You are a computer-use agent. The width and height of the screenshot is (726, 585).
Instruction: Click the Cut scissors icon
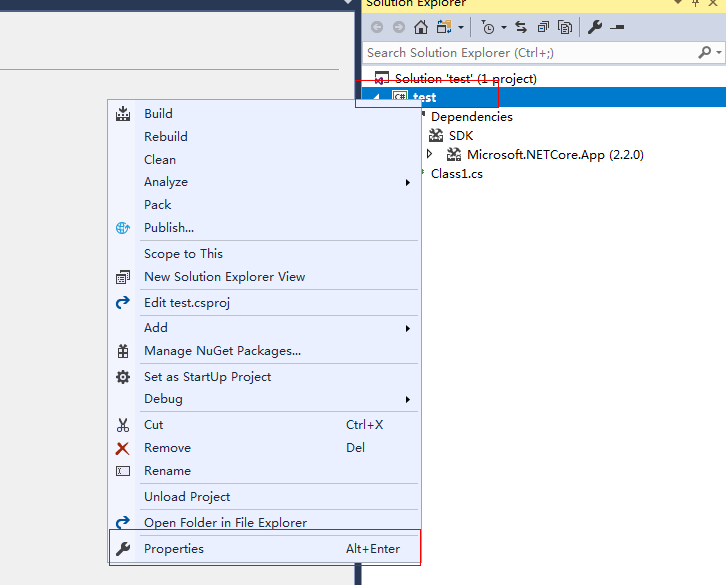pyautogui.click(x=123, y=425)
